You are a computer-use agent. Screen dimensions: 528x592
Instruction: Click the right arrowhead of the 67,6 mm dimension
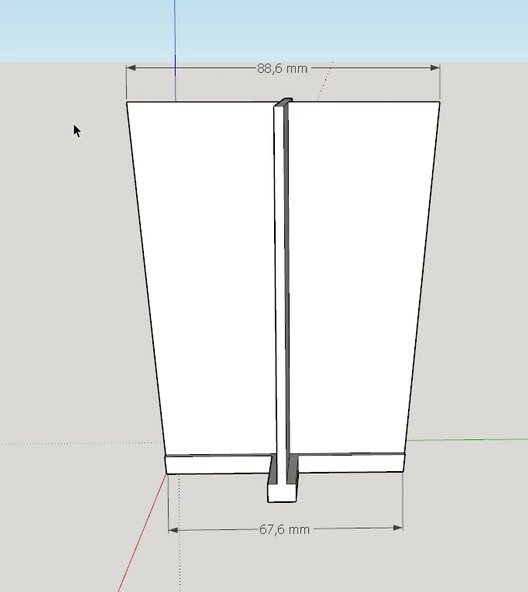pyautogui.click(x=398, y=527)
